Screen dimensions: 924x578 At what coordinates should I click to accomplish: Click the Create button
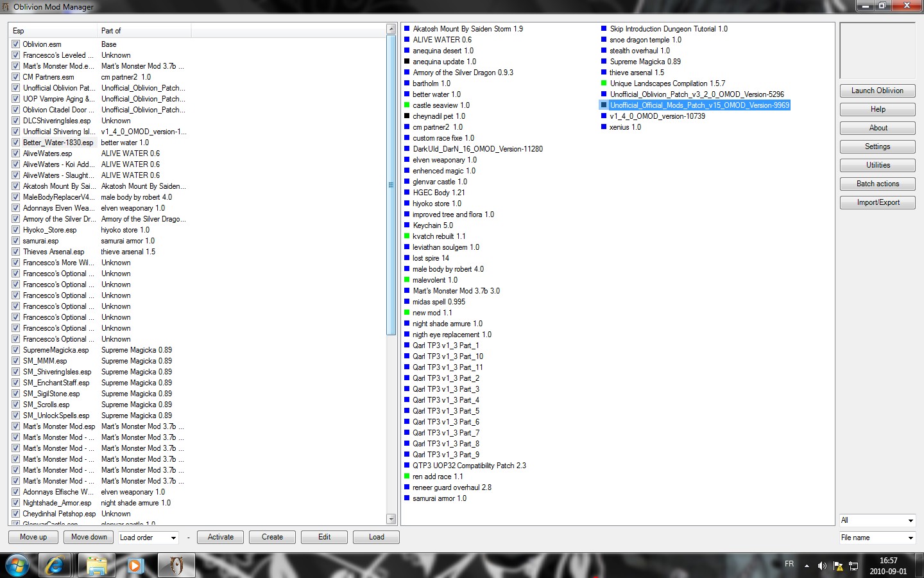272,538
